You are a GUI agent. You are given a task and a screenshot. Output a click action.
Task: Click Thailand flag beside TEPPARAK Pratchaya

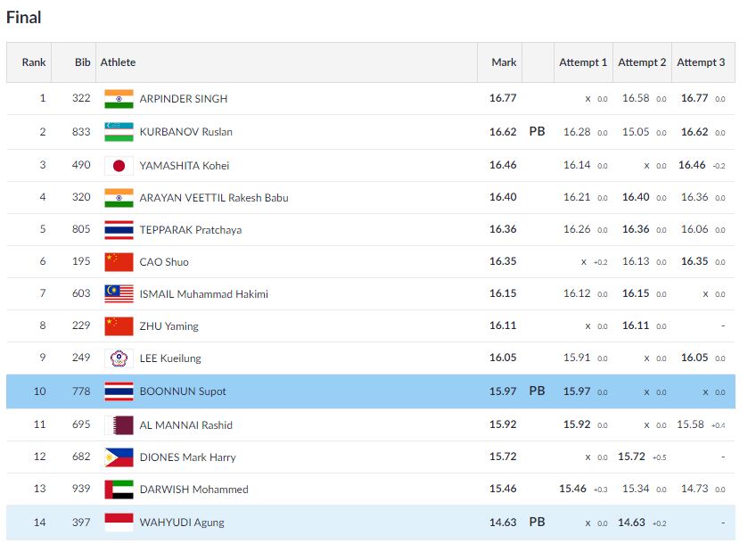(119, 230)
